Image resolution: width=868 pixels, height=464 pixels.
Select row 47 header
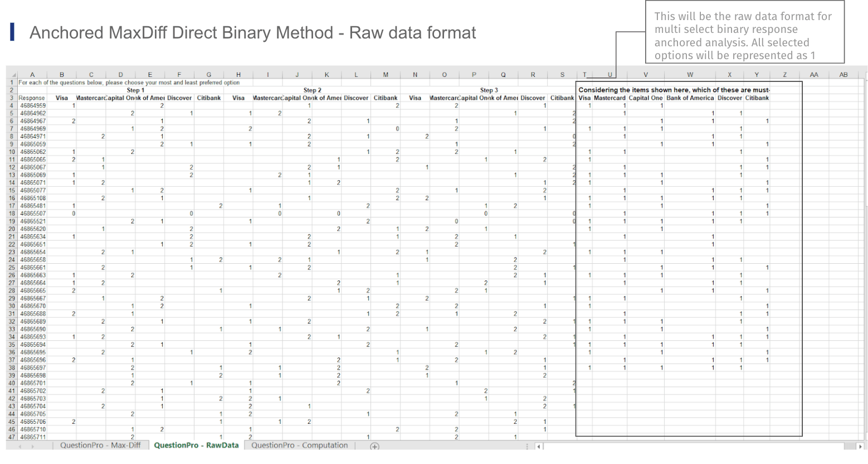[12, 437]
